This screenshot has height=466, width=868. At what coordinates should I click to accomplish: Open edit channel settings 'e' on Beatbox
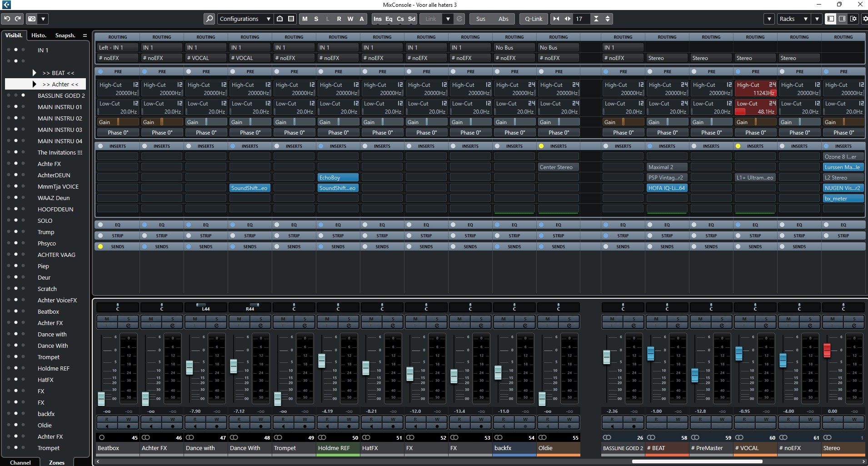[x=129, y=326]
